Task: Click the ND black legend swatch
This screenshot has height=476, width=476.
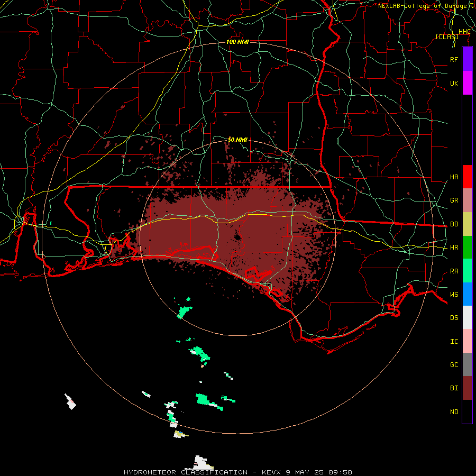Action: [x=467, y=411]
